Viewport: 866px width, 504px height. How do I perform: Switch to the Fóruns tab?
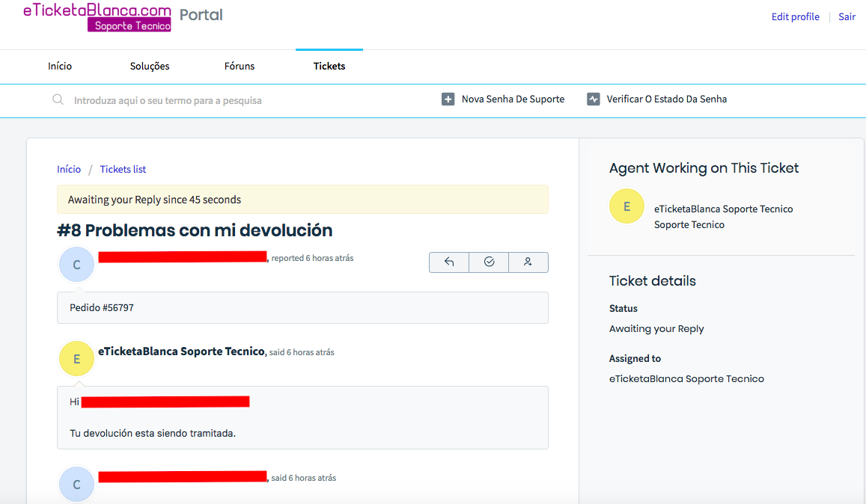coord(240,67)
